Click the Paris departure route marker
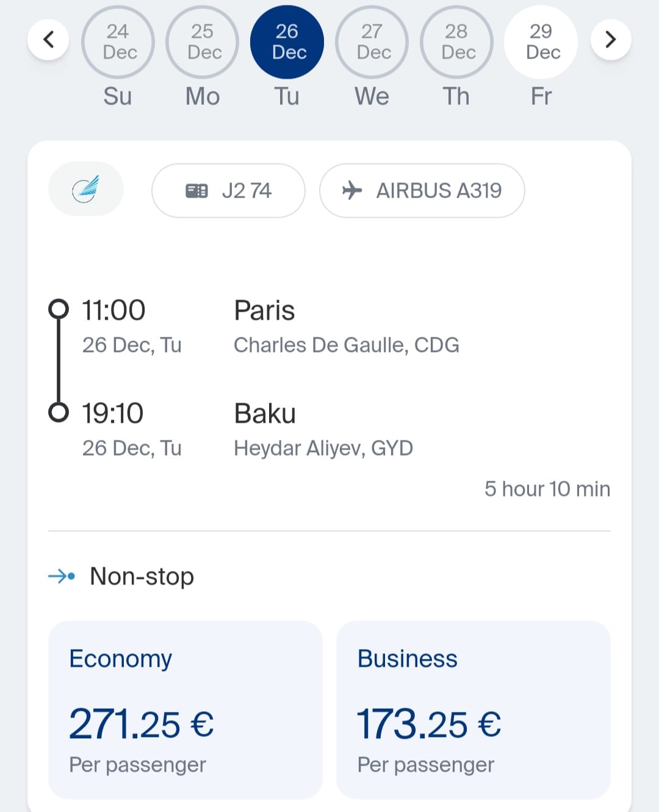659x812 pixels. pyautogui.click(x=59, y=309)
